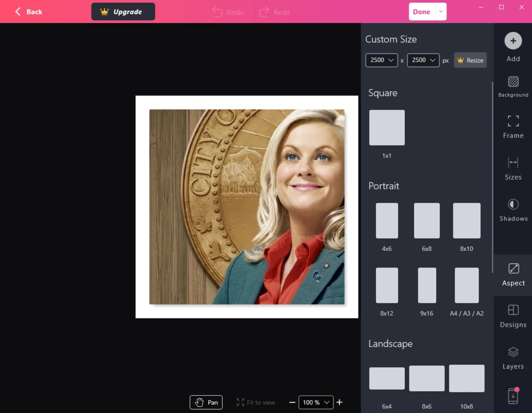Open the height 2500 dropdown
Viewport: 532px width, 413px height.
pyautogui.click(x=423, y=60)
